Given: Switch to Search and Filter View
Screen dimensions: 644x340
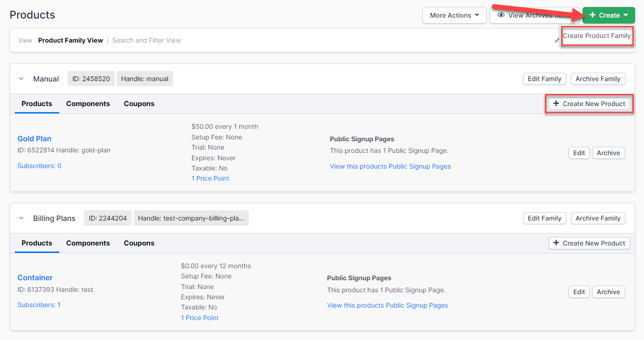Looking at the screenshot, I should coord(146,40).
